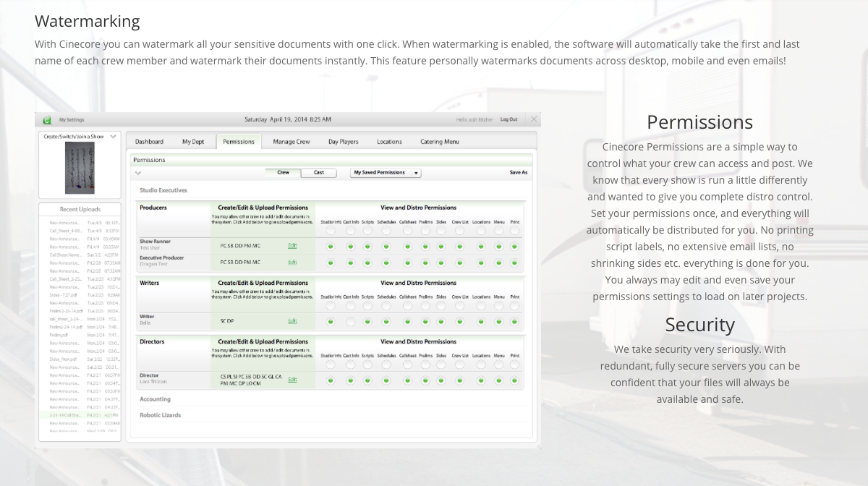Click the Producers group heading

[153, 208]
